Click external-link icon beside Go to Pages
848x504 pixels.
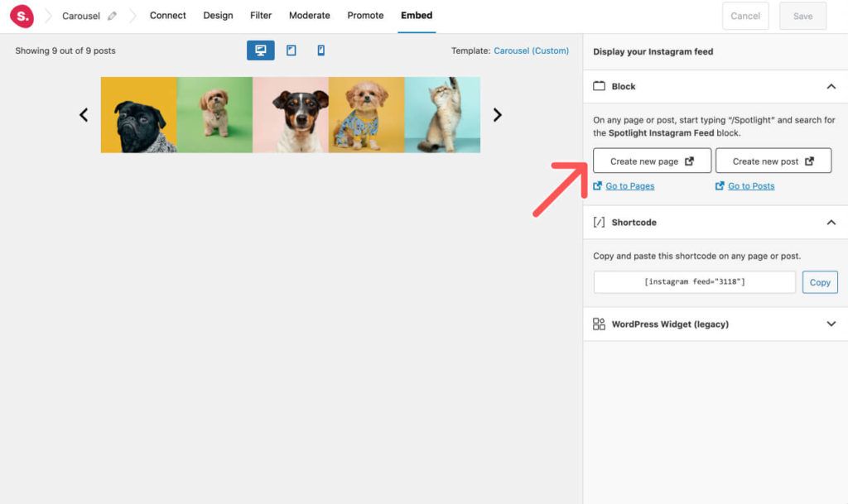click(x=599, y=185)
